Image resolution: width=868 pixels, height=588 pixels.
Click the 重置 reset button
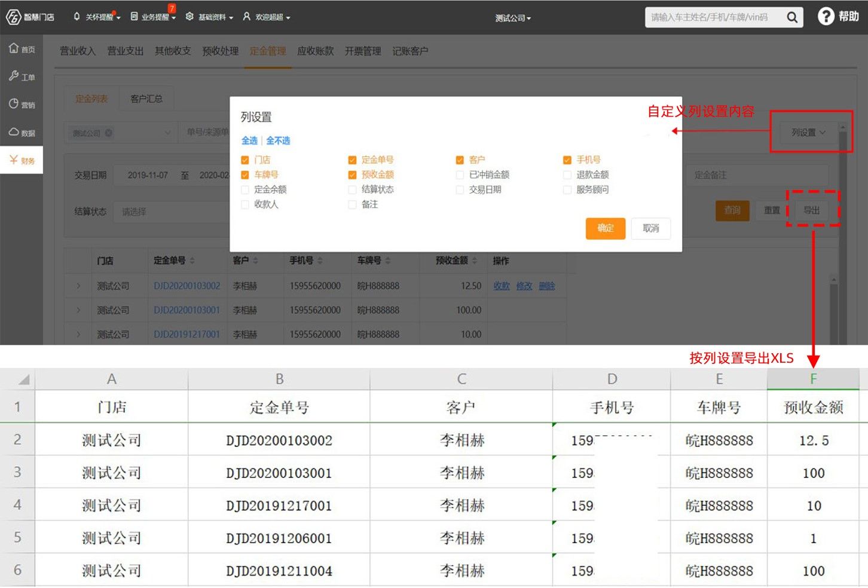[x=772, y=210]
